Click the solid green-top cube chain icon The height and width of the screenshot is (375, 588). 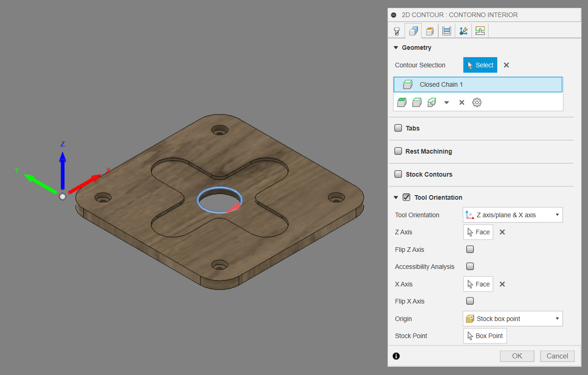402,102
